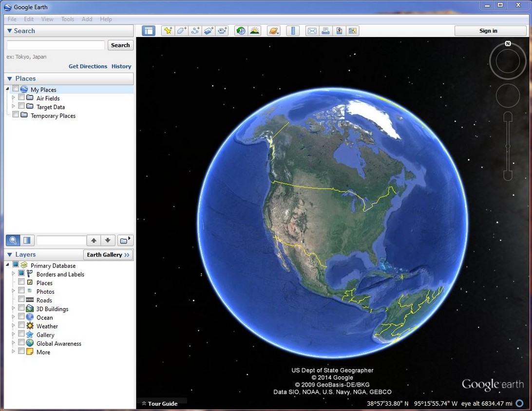532x411 pixels.
Task: Click the zoom slider handle
Action: point(508,147)
